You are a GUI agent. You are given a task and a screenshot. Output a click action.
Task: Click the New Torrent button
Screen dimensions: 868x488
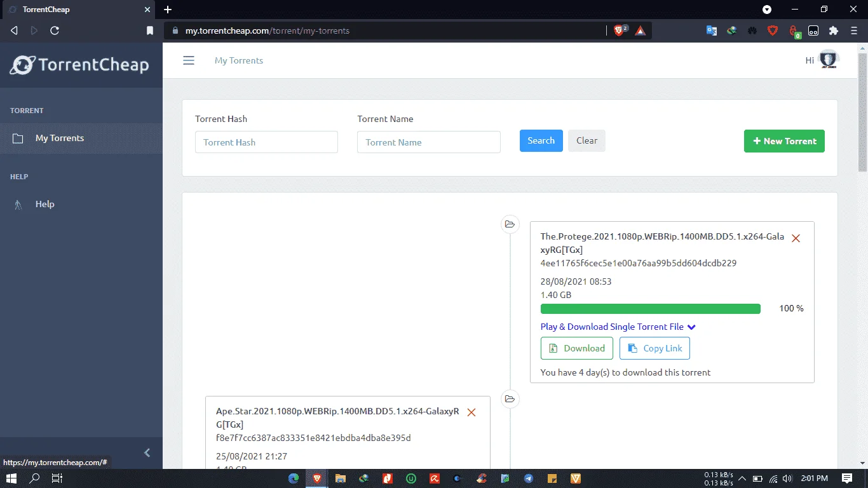click(784, 141)
